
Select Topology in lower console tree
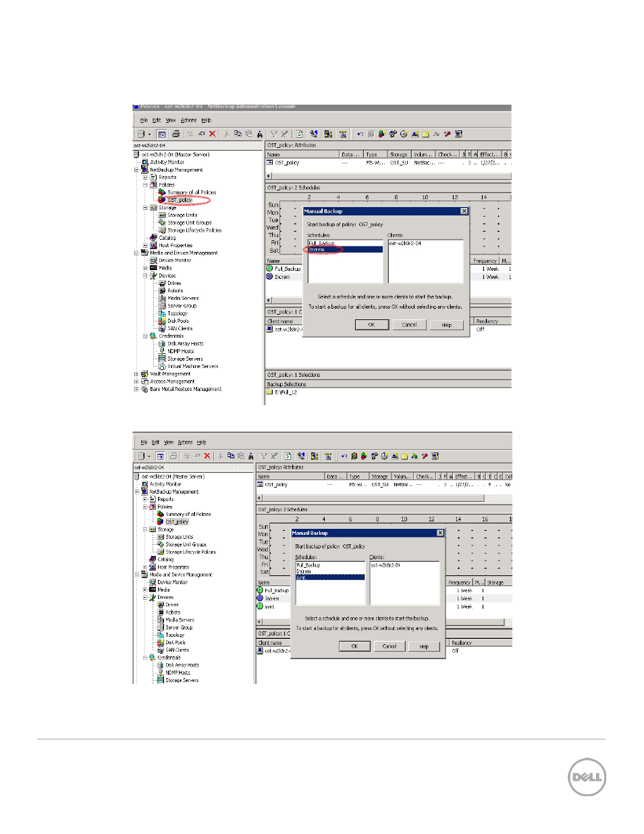(x=175, y=635)
